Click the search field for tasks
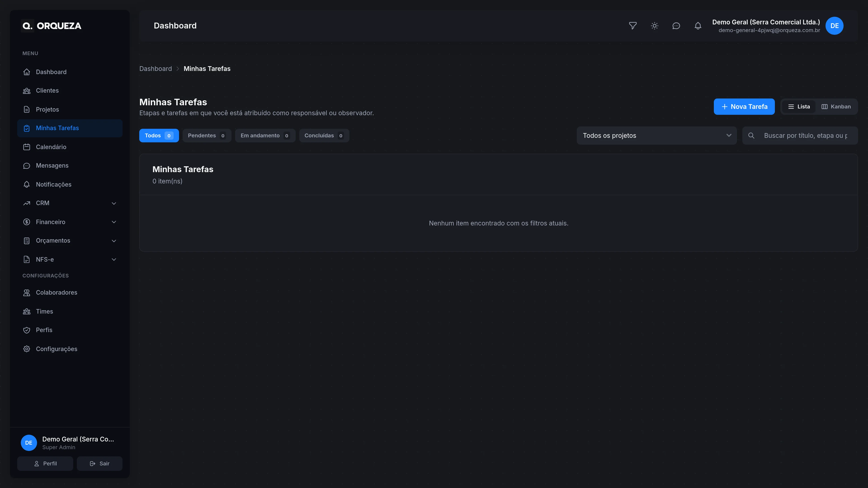 (x=800, y=136)
